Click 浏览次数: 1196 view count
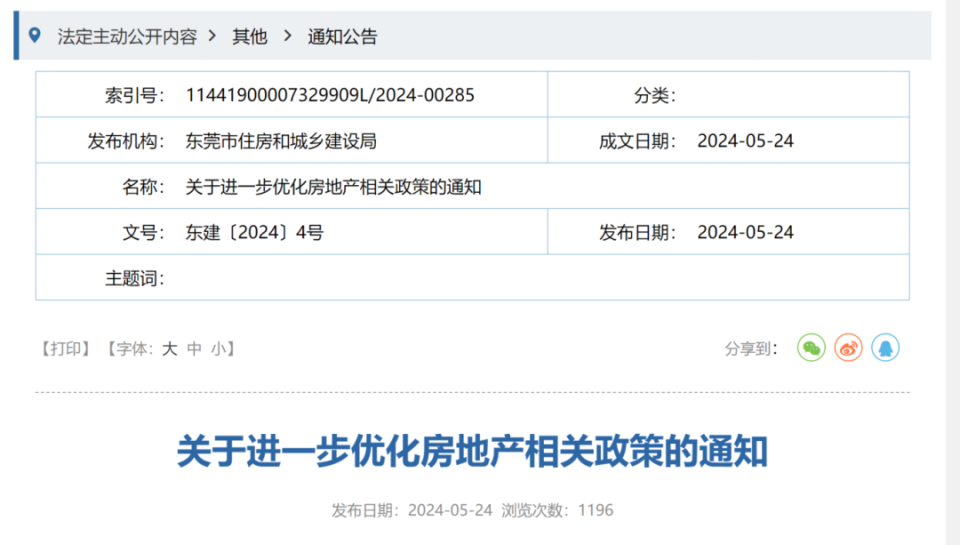Viewport: 960px width, 545px height. 557,510
